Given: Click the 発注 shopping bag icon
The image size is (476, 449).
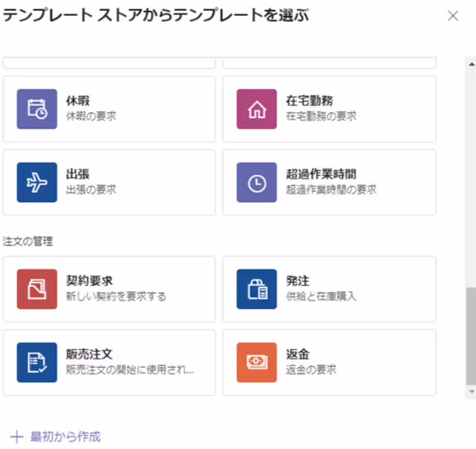Looking at the screenshot, I should click(x=257, y=289).
